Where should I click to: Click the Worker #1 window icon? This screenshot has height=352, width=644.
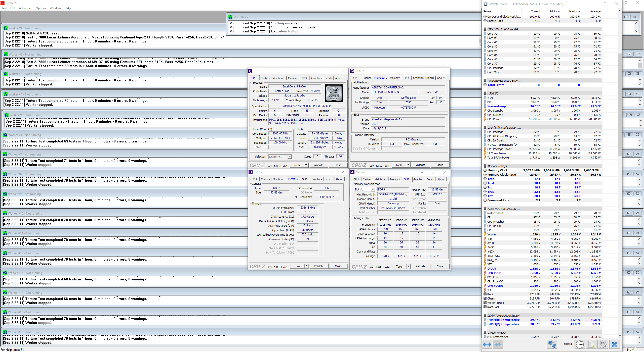[6, 28]
